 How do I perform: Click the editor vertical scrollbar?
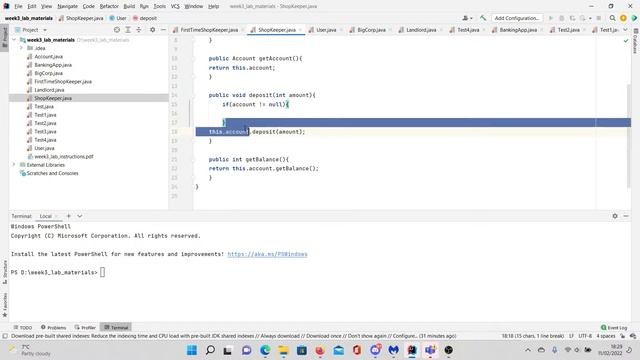coord(629,135)
